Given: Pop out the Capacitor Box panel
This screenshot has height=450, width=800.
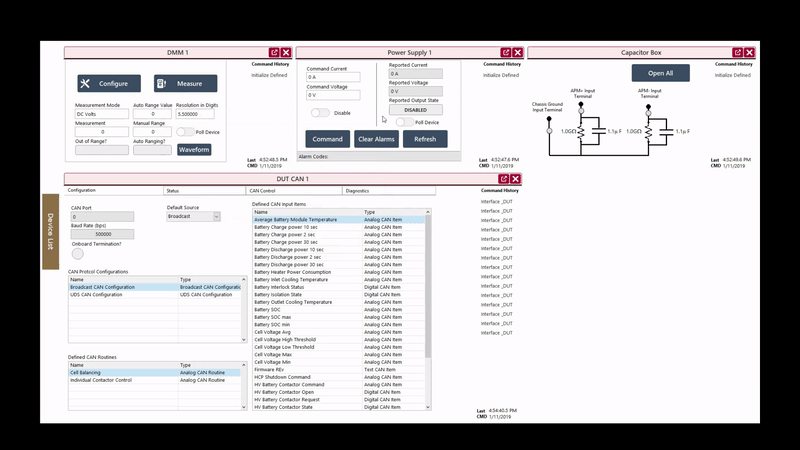Looking at the screenshot, I should tap(737, 53).
